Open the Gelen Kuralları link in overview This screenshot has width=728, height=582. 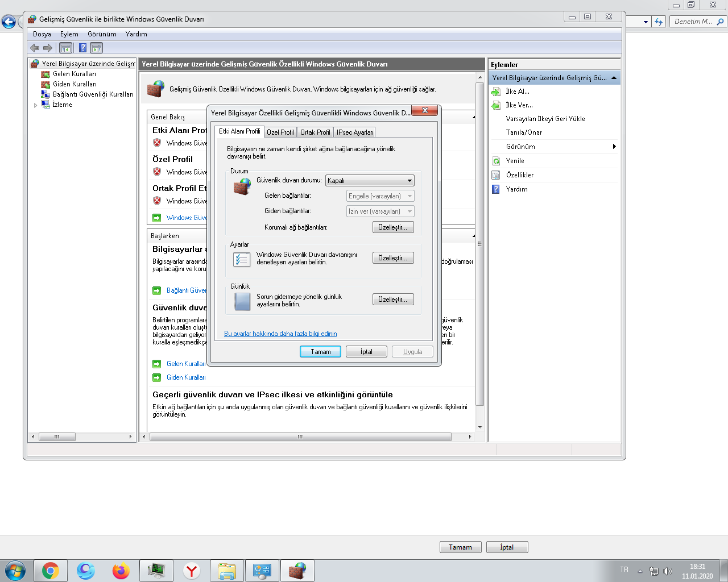(x=186, y=364)
